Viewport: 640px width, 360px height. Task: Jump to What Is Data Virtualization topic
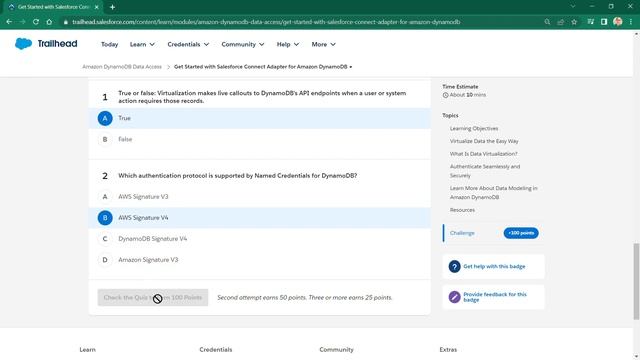tap(483, 154)
